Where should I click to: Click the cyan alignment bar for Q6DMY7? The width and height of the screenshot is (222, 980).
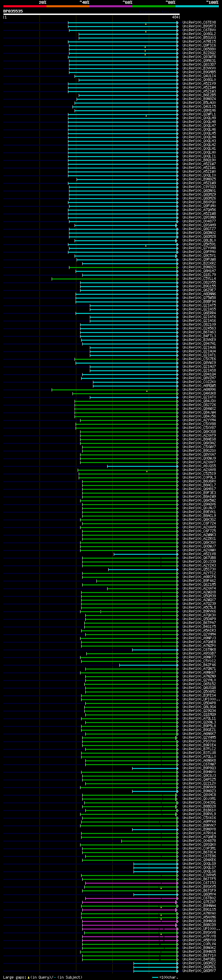156,971
